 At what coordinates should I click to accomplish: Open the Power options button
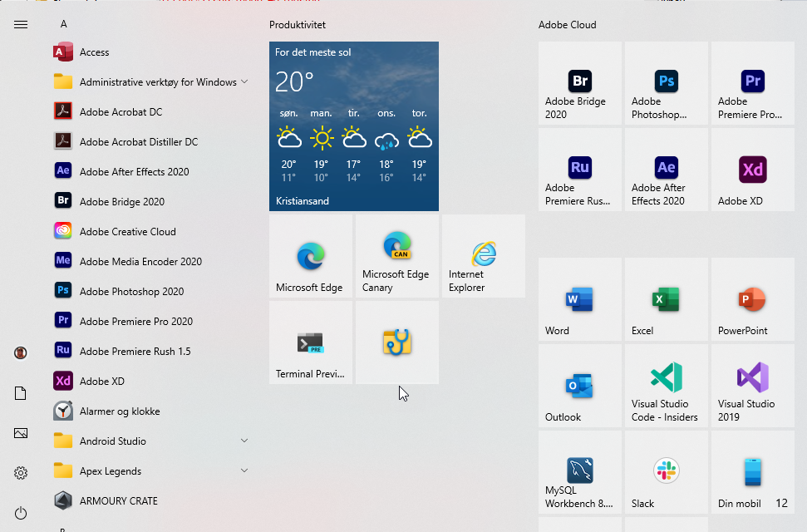pos(21,513)
